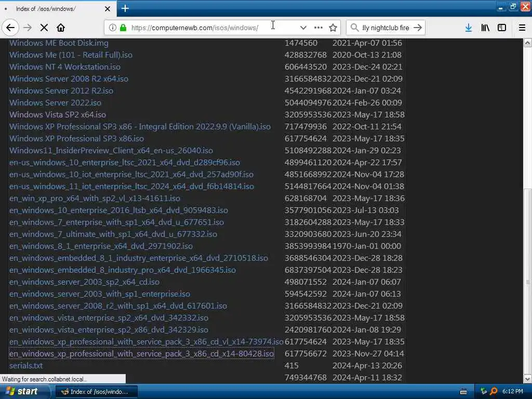532x399 pixels.
Task: Open Windows 7 enterprise sp1 x64 iso link
Action: point(116,222)
